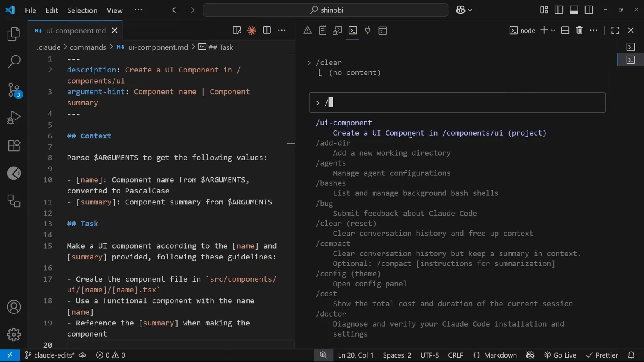Screen dimensions: 644x362
Task: Close the ui-component.md tab
Action: 115,31
